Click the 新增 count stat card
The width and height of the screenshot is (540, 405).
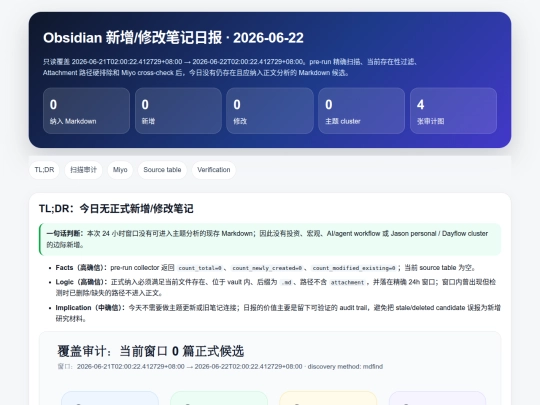[x=178, y=111]
